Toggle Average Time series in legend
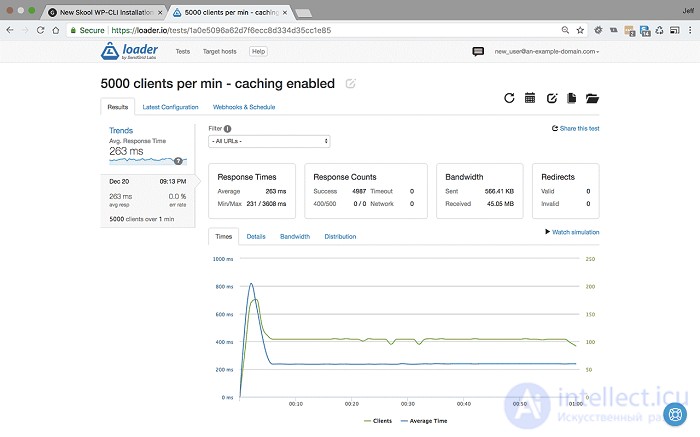The height and width of the screenshot is (437, 700). [x=424, y=421]
